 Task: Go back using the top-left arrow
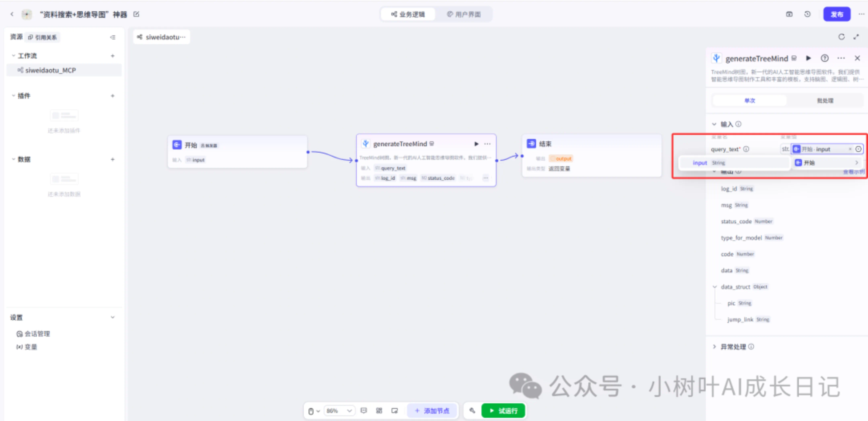(x=12, y=14)
